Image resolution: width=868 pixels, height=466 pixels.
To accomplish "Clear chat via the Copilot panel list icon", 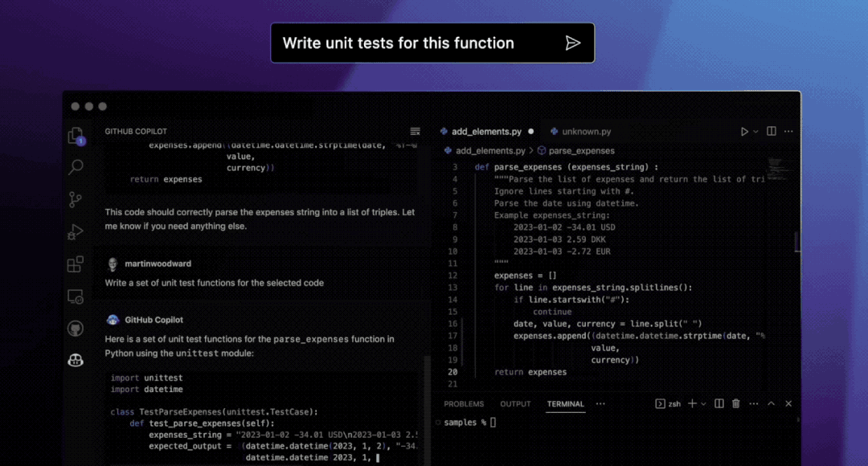I will coord(416,131).
